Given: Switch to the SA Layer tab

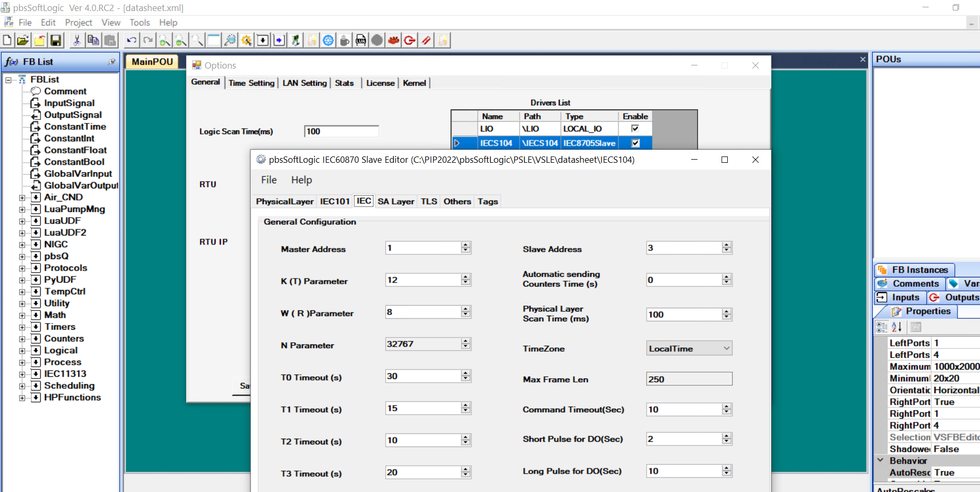Looking at the screenshot, I should (x=396, y=201).
